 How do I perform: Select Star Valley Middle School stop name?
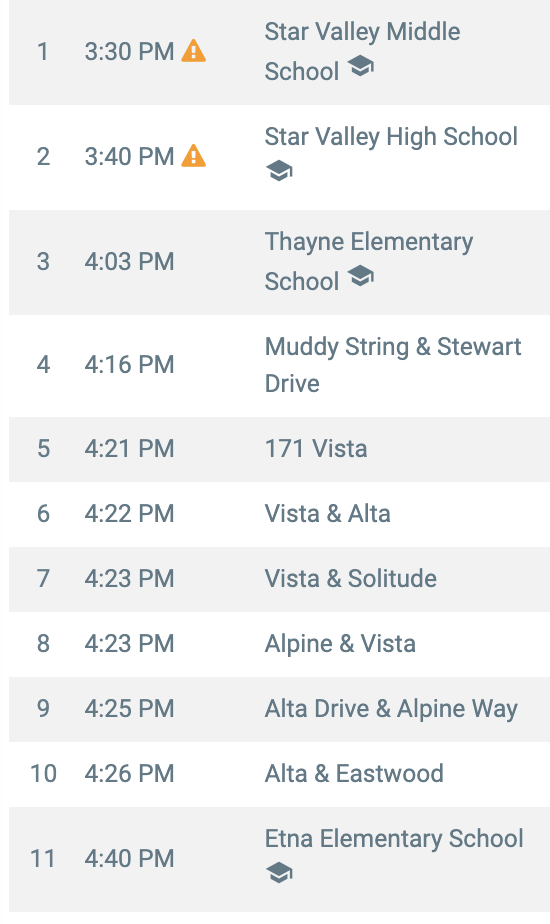362,51
